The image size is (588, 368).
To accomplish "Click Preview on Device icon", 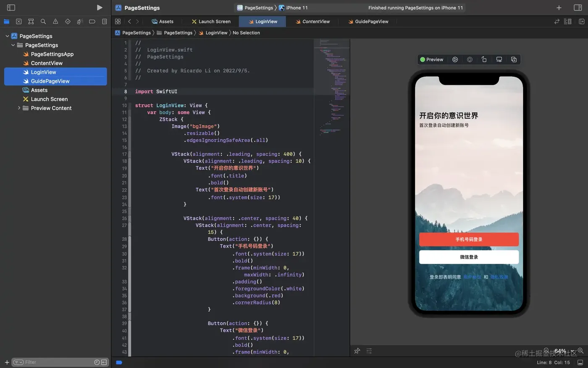I will pyautogui.click(x=470, y=60).
